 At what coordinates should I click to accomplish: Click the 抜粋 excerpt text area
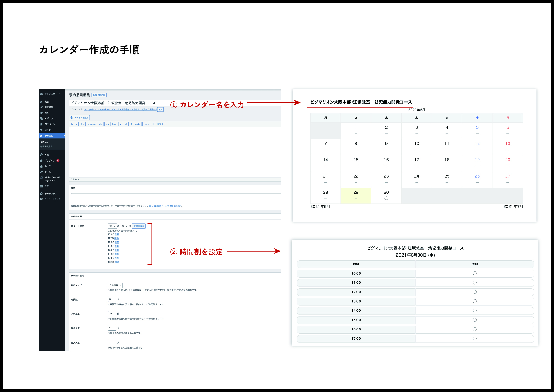tap(176, 198)
